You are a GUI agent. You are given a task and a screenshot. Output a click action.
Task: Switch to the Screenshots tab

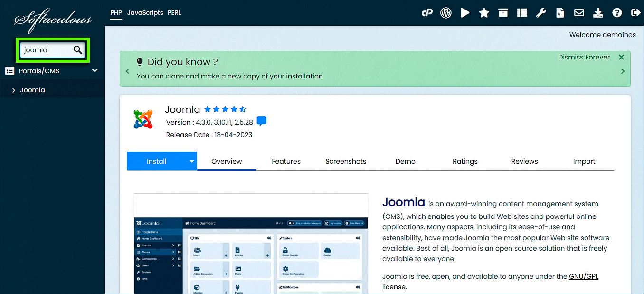[x=345, y=161]
